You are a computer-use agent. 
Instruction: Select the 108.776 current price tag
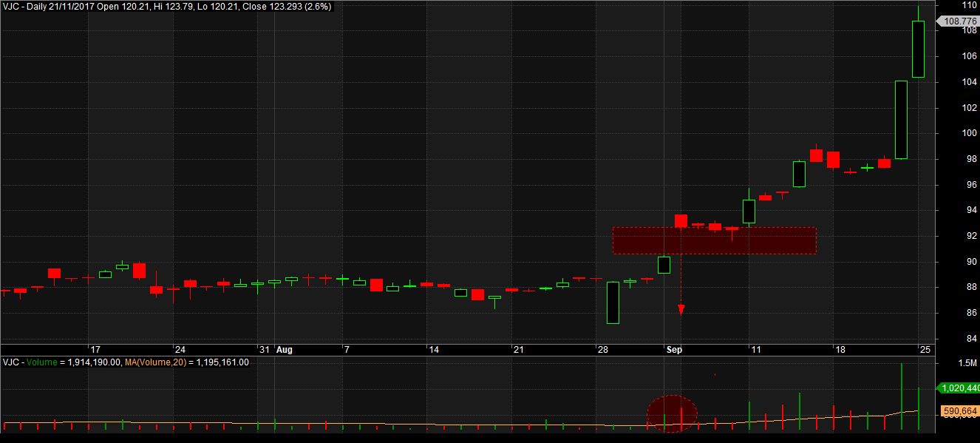click(x=960, y=21)
